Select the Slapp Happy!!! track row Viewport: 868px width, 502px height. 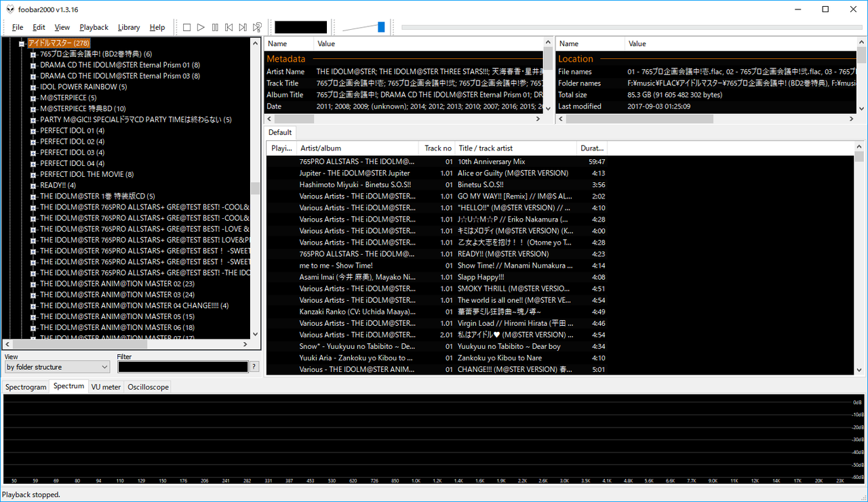point(559,277)
